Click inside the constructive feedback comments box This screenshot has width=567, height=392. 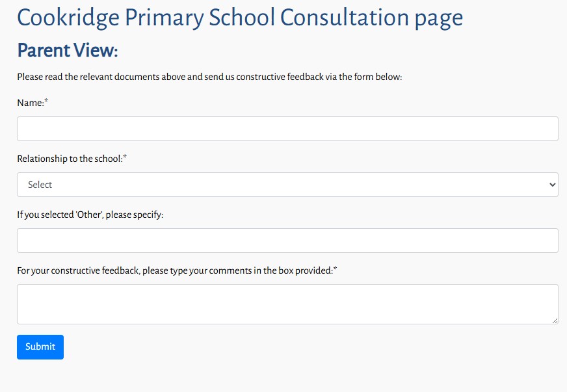(287, 304)
